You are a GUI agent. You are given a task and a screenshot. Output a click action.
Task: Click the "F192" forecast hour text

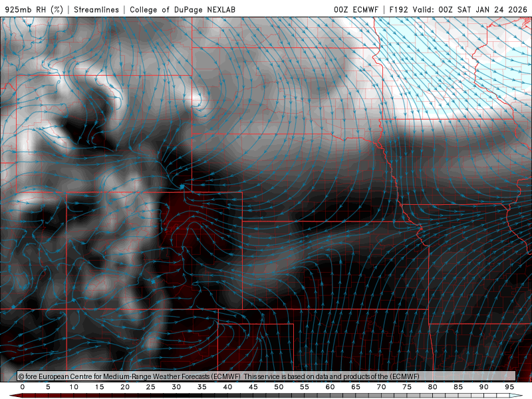(400, 9)
